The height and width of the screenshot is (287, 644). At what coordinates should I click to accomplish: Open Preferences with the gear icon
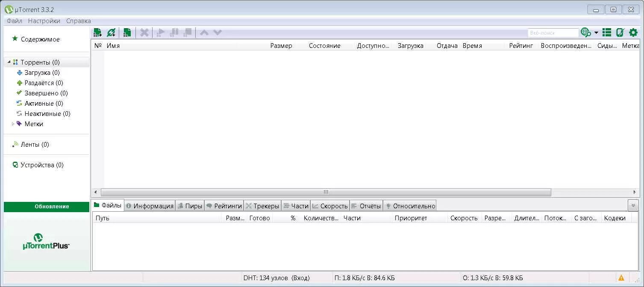(634, 32)
